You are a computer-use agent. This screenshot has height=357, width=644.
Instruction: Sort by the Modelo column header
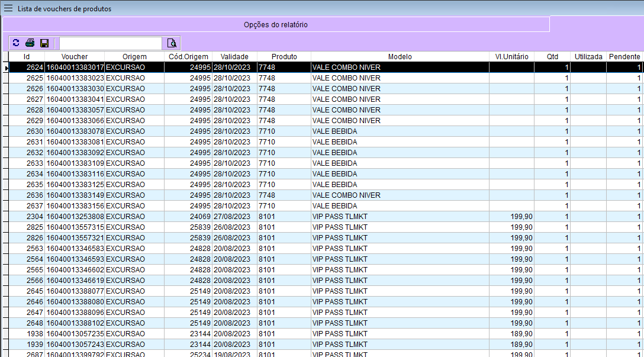coord(400,57)
